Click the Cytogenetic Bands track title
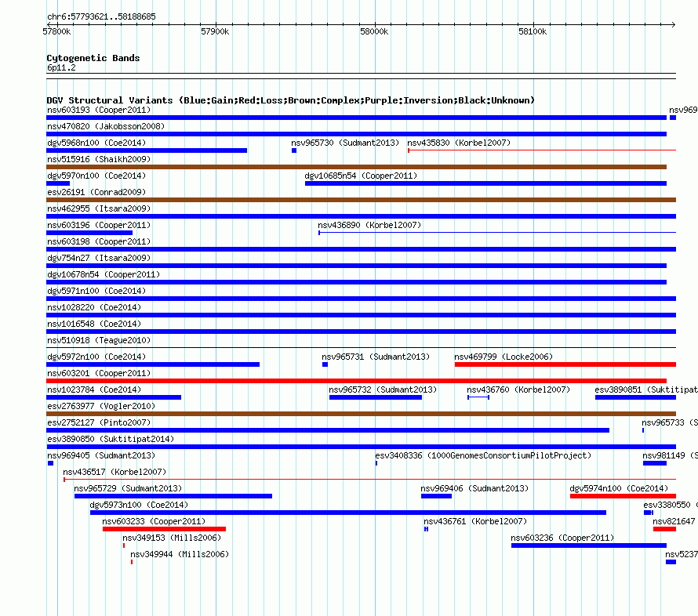The width and height of the screenshot is (698, 616). (x=93, y=58)
